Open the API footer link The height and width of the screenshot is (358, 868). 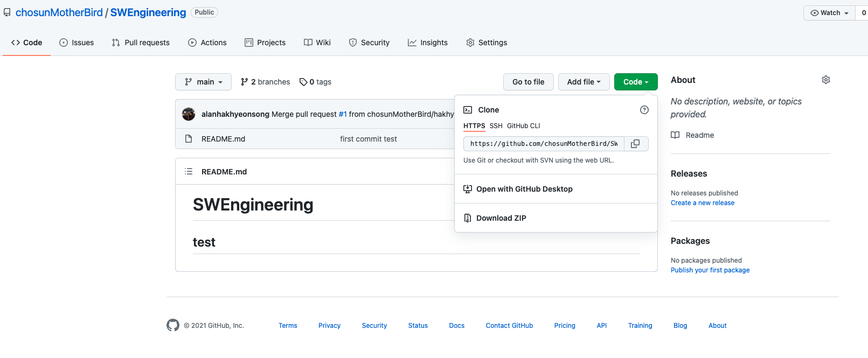click(602, 326)
